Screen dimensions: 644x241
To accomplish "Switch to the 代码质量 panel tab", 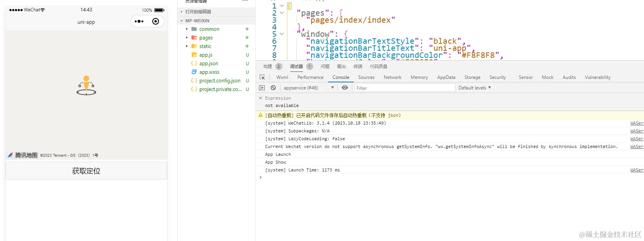I will coord(378,66).
